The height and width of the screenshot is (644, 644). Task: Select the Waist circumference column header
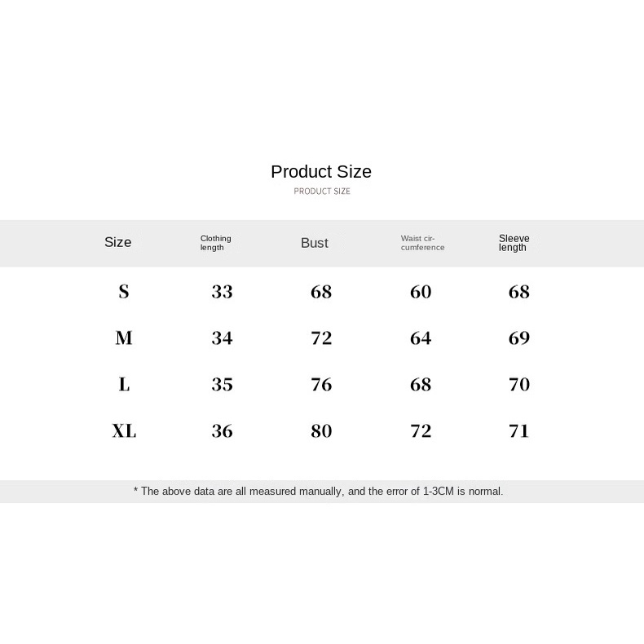[x=422, y=243]
